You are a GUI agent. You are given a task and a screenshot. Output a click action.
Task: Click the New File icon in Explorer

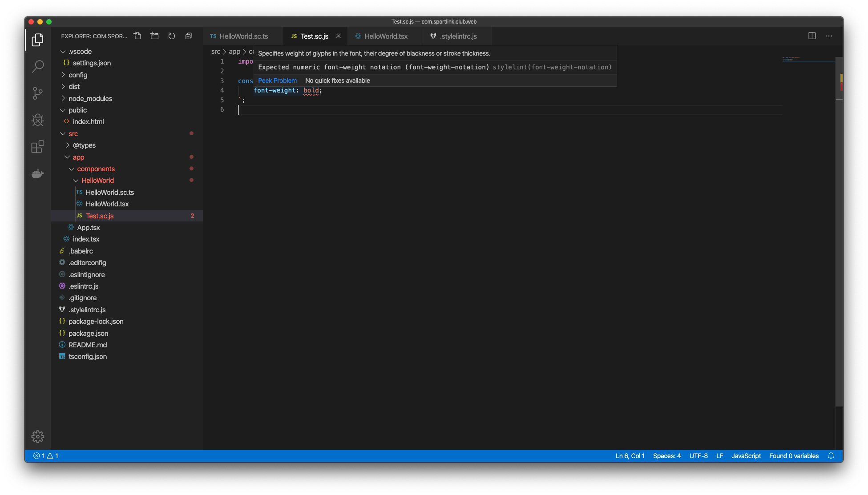[x=137, y=36]
